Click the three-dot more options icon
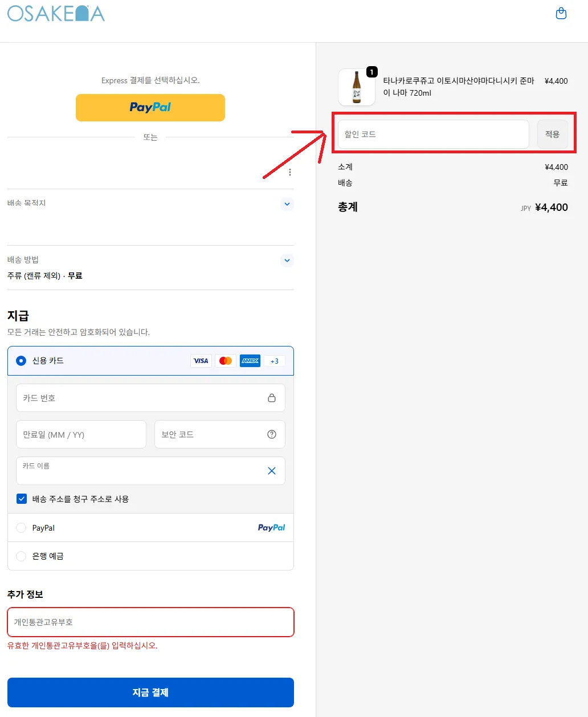Viewport: 588px width, 717px height. 290,172
